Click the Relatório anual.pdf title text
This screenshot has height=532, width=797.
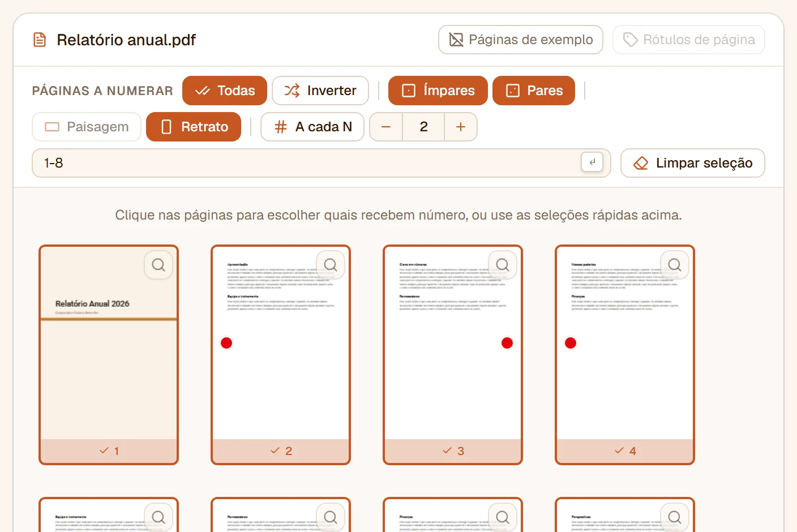pos(126,40)
